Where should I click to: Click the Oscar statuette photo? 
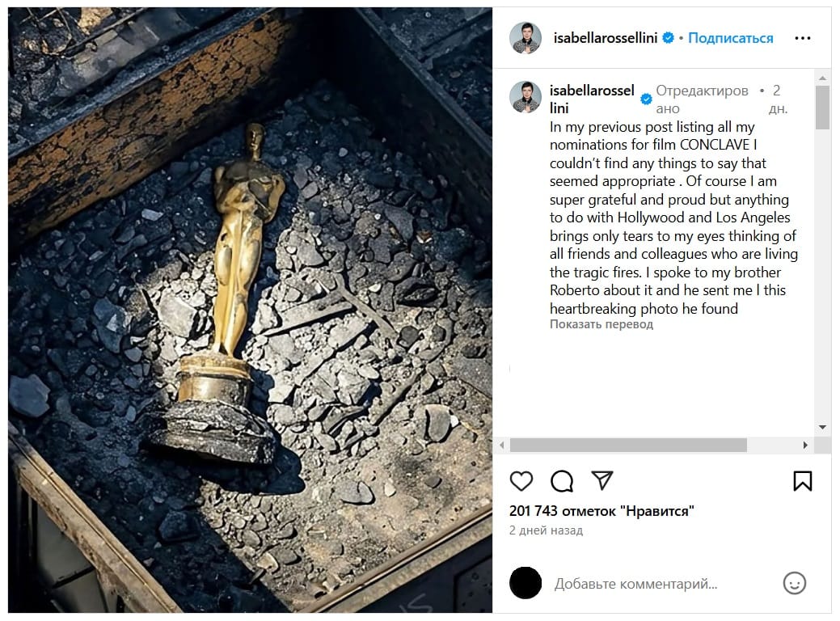250,310
